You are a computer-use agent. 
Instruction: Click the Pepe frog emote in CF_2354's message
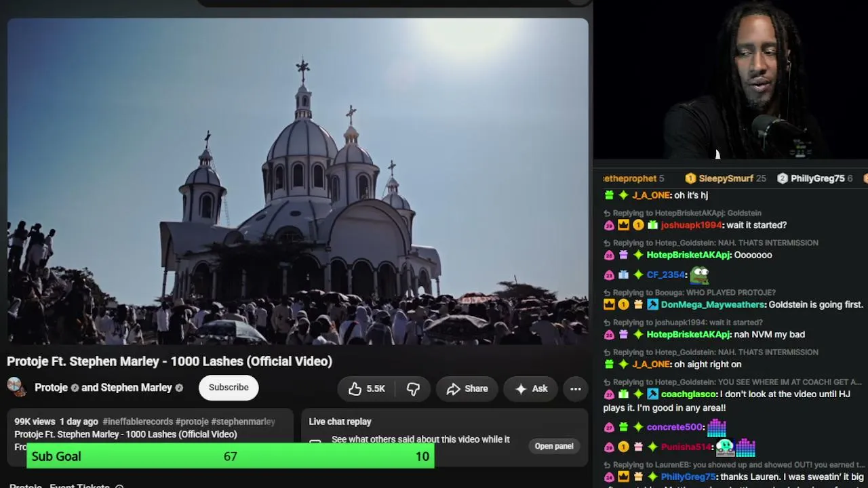pyautogui.click(x=699, y=274)
